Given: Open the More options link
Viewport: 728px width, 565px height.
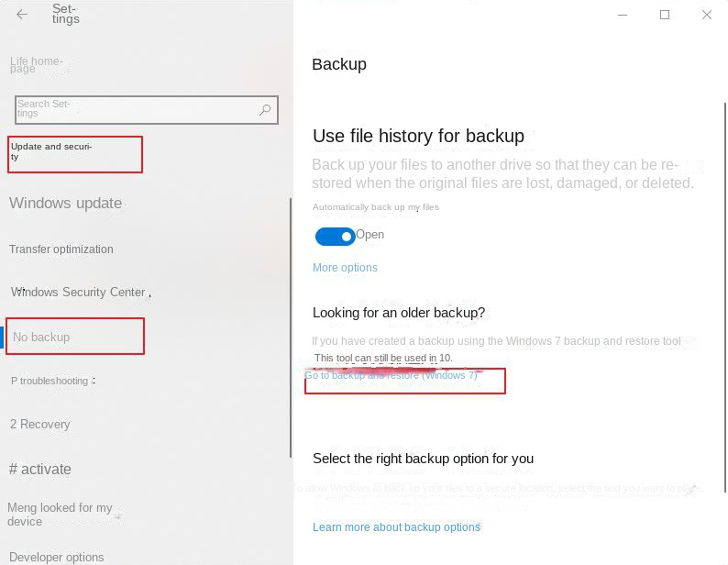Looking at the screenshot, I should [x=345, y=268].
